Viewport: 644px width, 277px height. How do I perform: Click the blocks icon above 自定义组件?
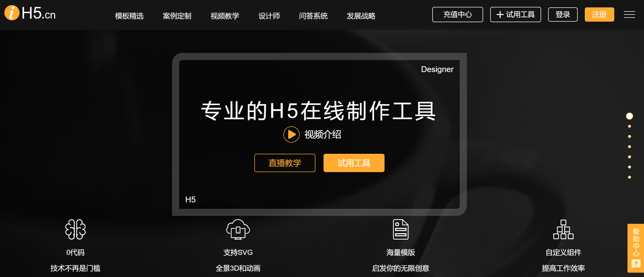(563, 229)
